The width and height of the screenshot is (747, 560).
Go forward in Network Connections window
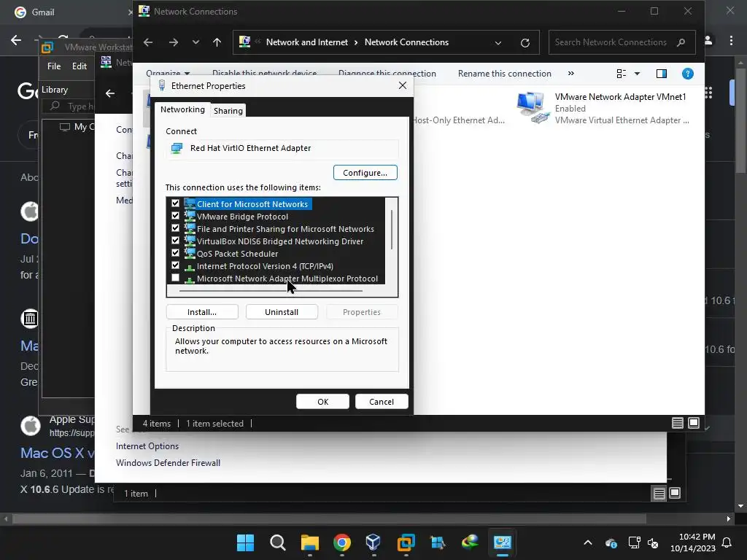174,42
